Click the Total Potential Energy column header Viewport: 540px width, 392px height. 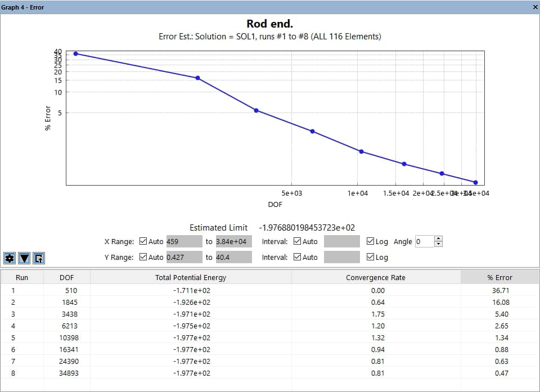coord(191,277)
